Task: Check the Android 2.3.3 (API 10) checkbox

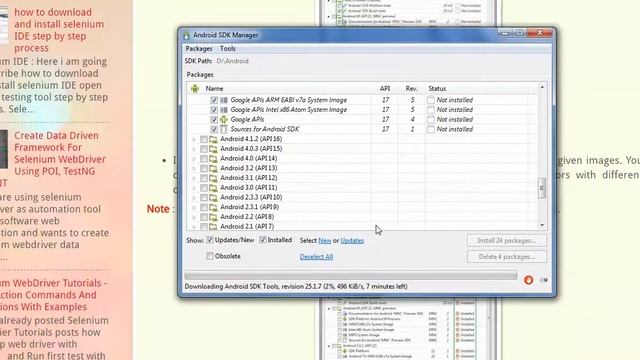Action: 204,198
